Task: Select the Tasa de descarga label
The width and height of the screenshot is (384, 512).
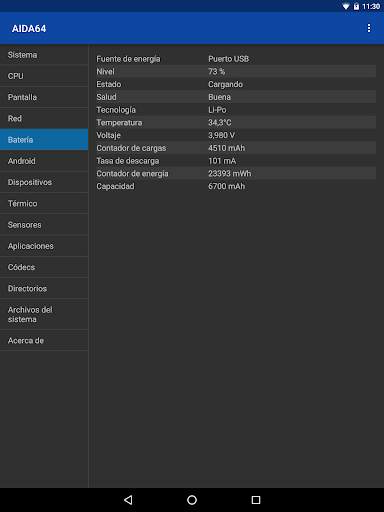Action: point(128,161)
